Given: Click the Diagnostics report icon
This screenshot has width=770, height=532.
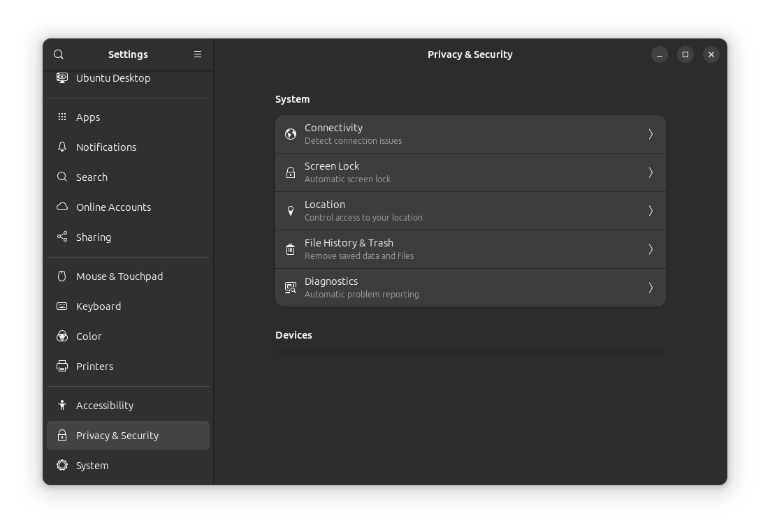Looking at the screenshot, I should pos(290,287).
